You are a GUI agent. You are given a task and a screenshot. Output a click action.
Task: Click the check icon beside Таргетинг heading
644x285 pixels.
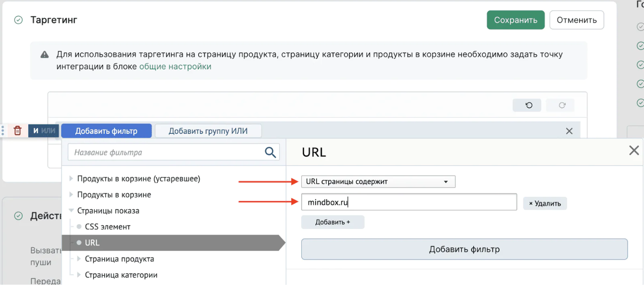click(x=19, y=20)
